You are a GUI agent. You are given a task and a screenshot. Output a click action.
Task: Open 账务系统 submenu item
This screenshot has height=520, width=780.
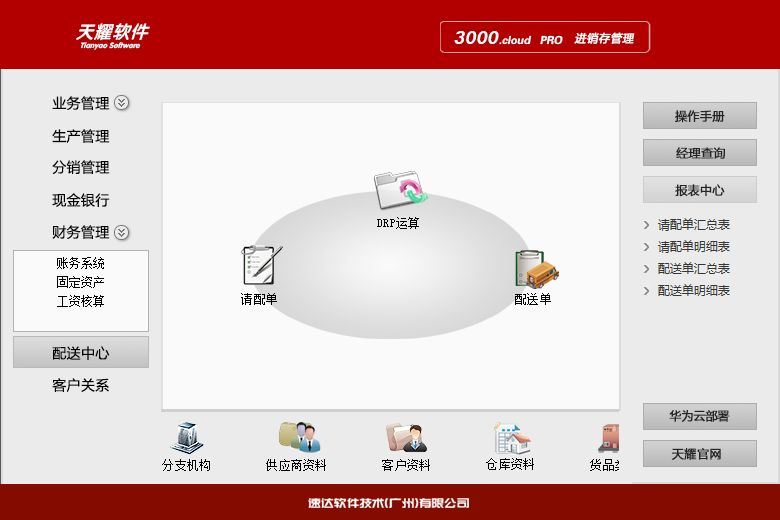[80, 263]
